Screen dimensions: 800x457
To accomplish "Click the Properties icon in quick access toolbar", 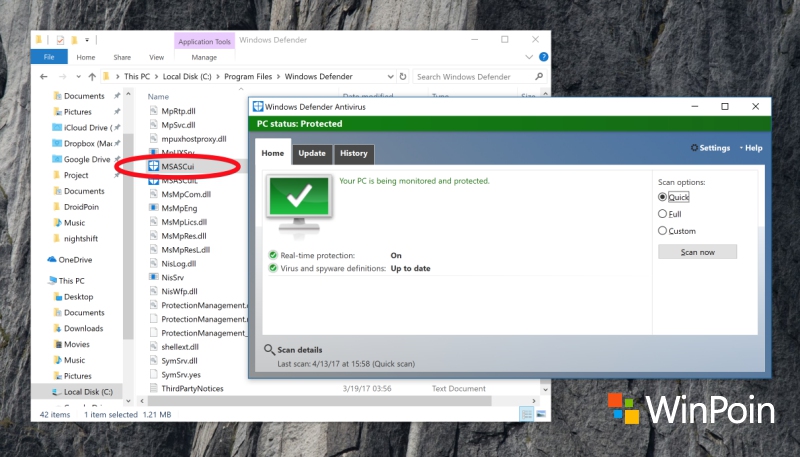I will pos(60,40).
